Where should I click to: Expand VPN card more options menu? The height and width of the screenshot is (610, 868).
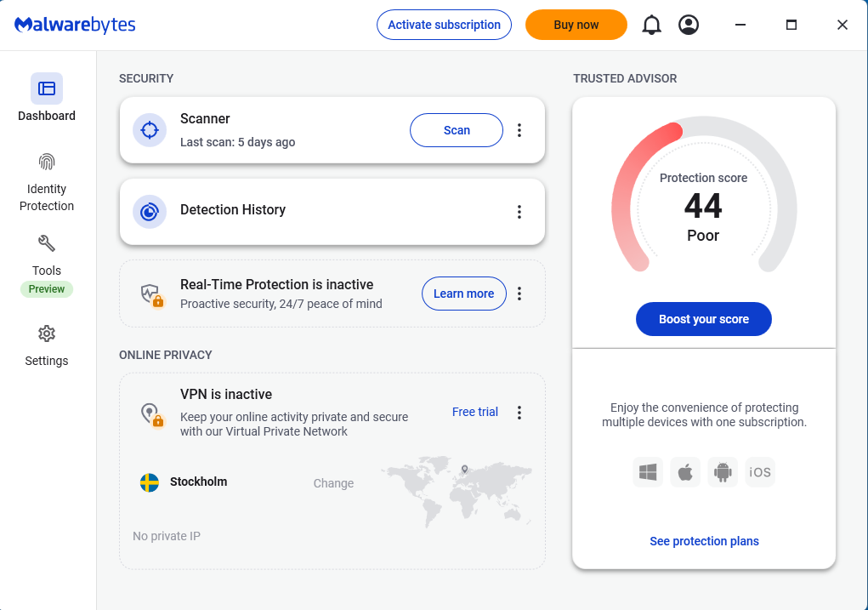[x=519, y=413]
